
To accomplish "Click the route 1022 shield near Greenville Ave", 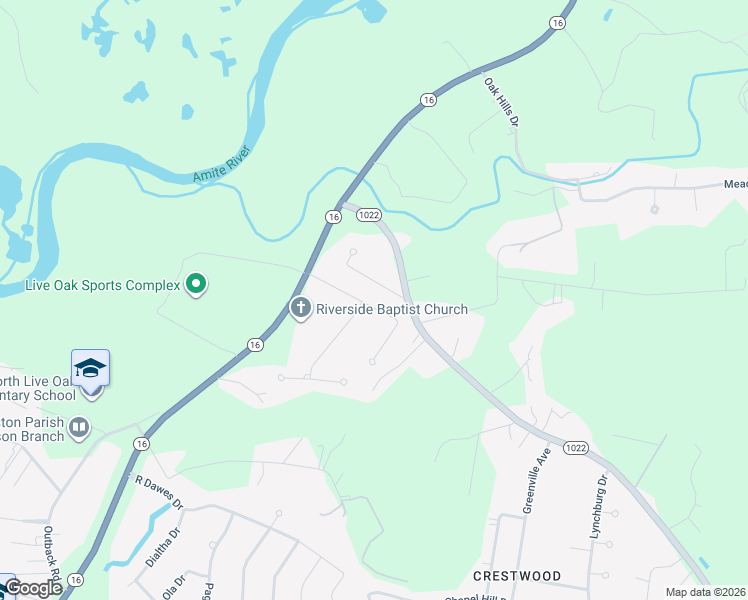I will (x=575, y=448).
